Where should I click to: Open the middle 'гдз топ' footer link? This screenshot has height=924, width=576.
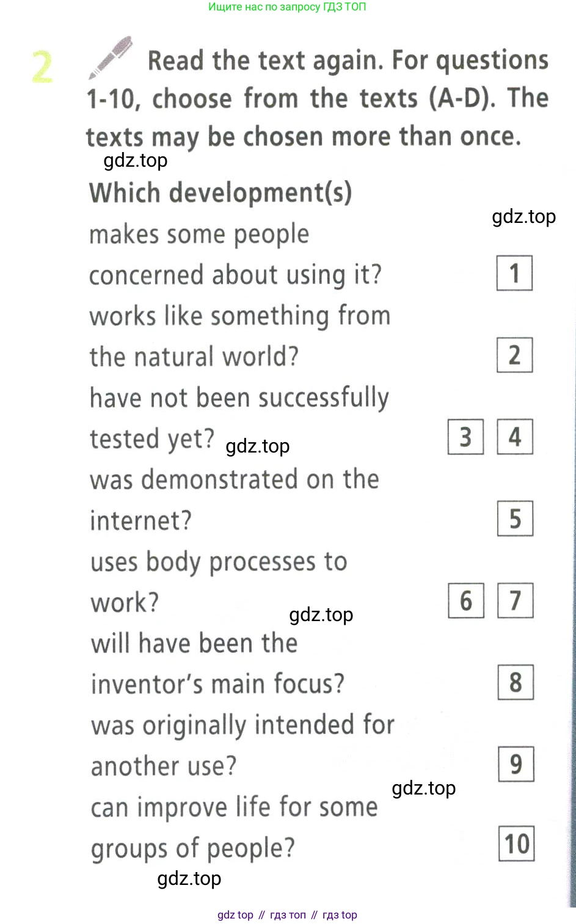pos(288,915)
